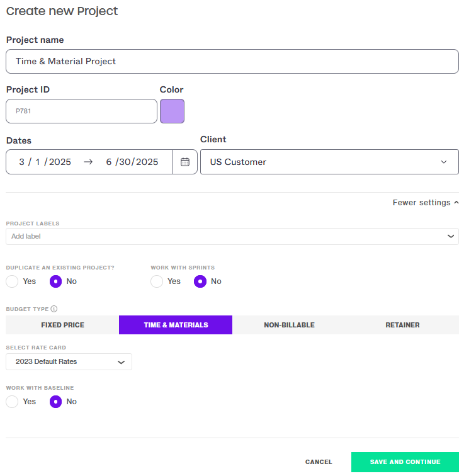
Task: Choose the Retainer budget type
Action: [x=402, y=325]
